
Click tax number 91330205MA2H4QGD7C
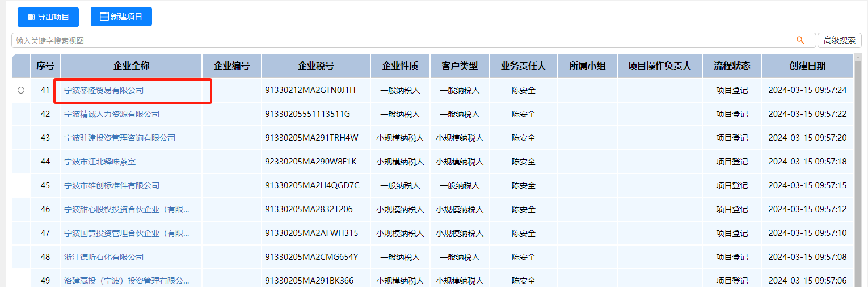[x=312, y=185]
